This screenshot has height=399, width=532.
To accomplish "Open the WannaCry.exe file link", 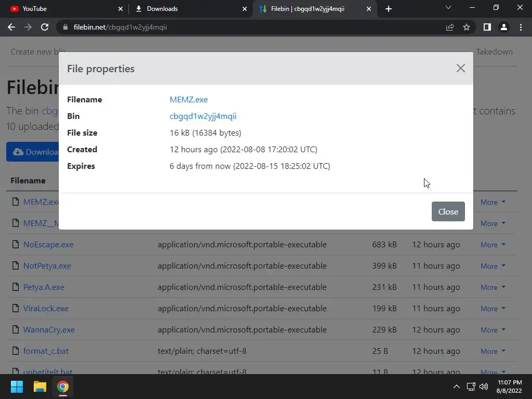I will coord(49,330).
